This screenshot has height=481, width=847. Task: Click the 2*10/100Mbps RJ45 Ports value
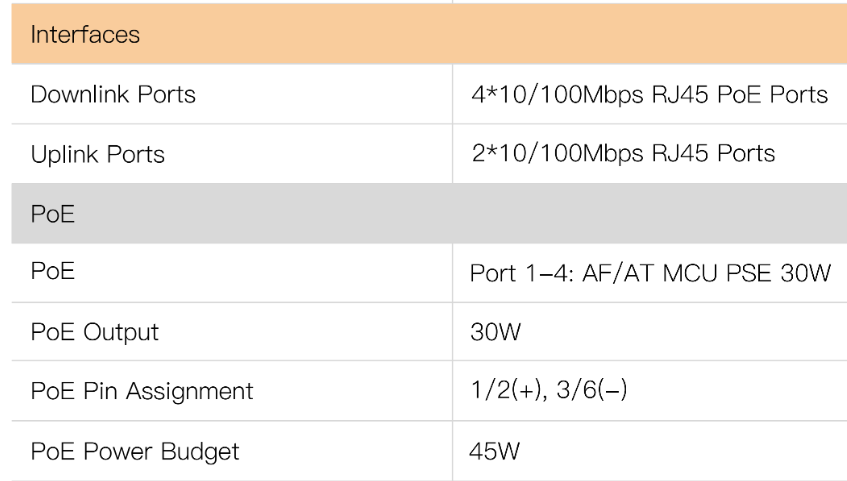click(622, 154)
